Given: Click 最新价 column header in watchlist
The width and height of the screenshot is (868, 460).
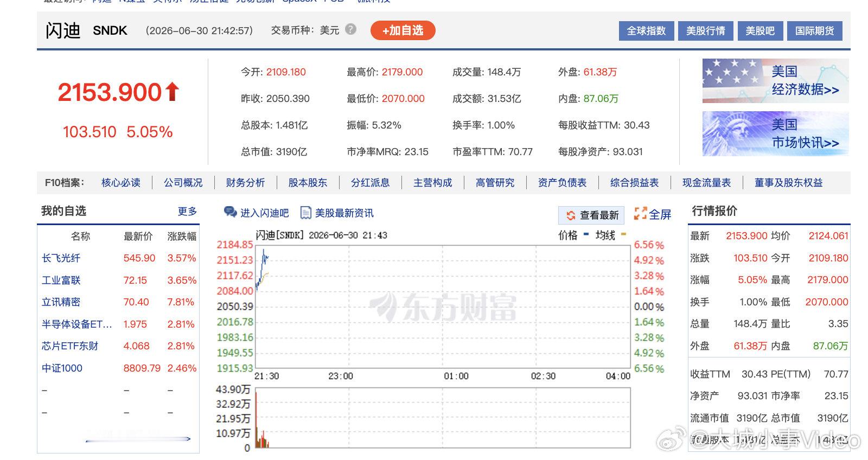Looking at the screenshot, I should [138, 237].
